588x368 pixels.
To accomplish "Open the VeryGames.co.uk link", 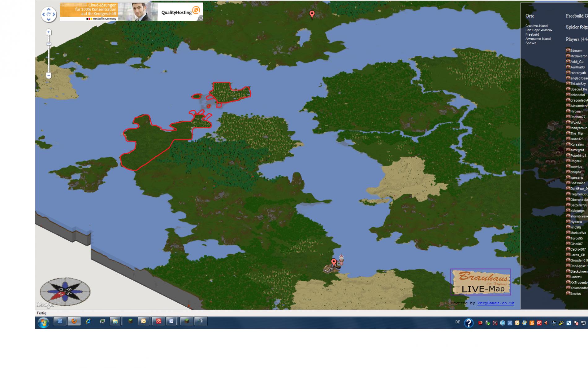I will (x=495, y=303).
